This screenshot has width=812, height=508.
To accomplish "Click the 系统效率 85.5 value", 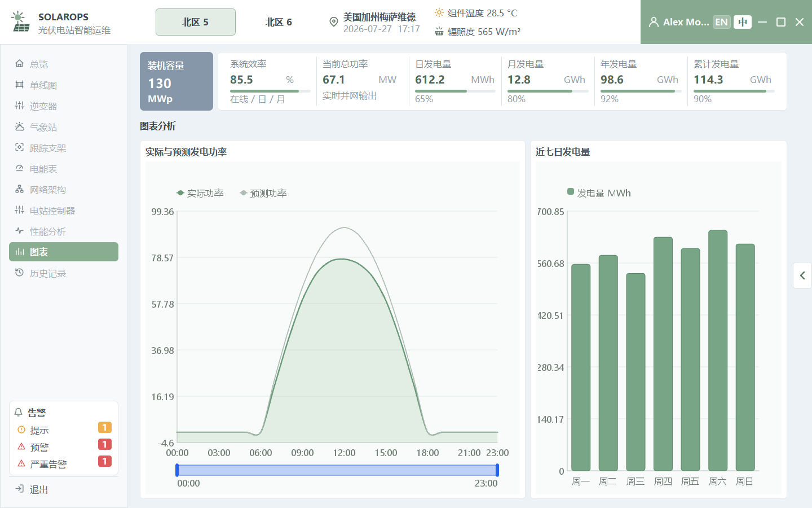I will pyautogui.click(x=241, y=80).
